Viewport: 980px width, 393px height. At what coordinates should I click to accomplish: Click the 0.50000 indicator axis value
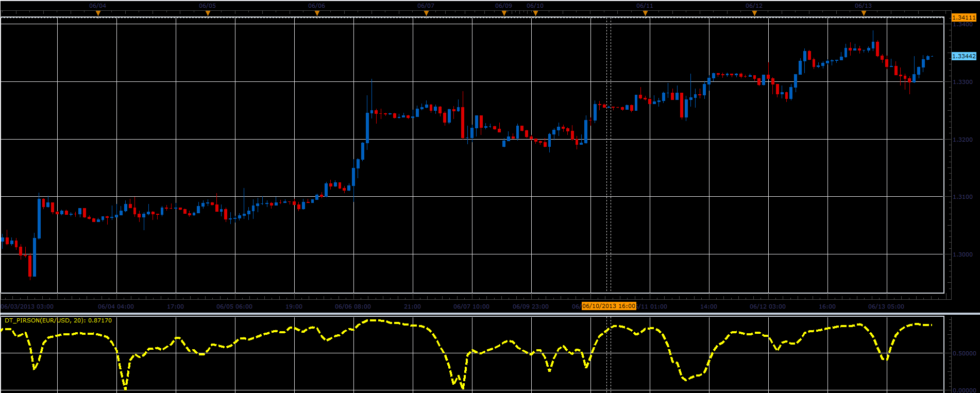[964, 354]
